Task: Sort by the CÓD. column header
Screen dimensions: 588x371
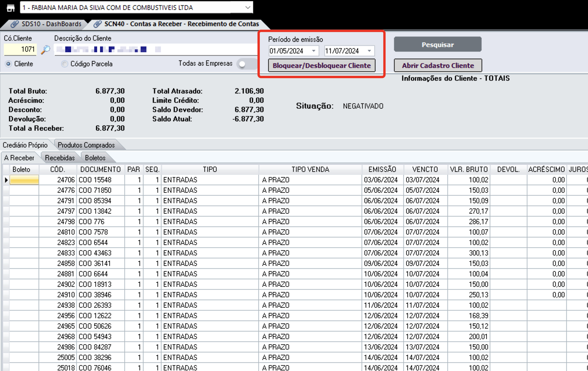Action: click(58, 170)
